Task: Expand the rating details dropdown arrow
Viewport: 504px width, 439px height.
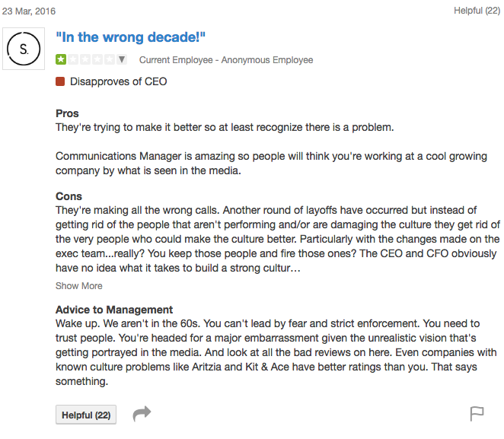Action: click(122, 59)
